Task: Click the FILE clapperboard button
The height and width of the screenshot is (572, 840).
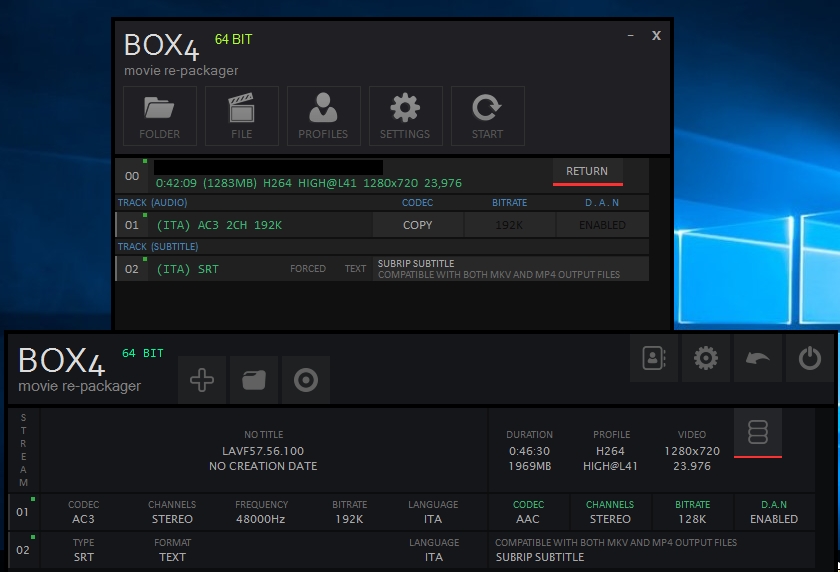Action: (x=242, y=116)
